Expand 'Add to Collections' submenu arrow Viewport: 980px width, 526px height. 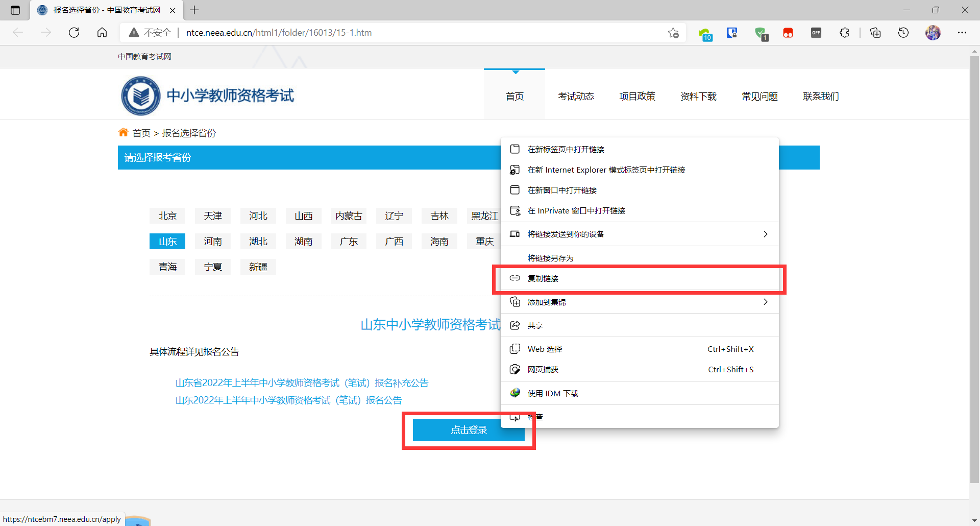coord(765,302)
